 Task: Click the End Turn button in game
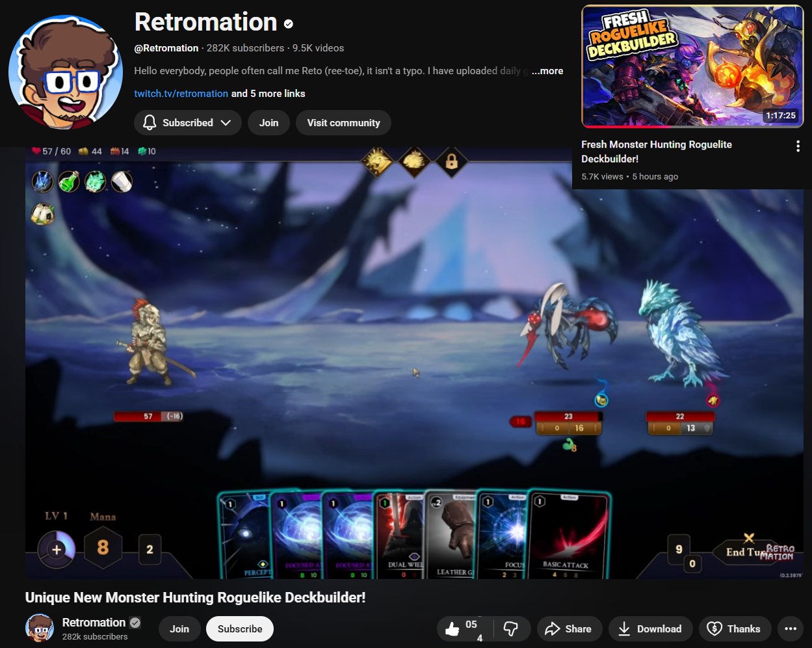point(748,552)
